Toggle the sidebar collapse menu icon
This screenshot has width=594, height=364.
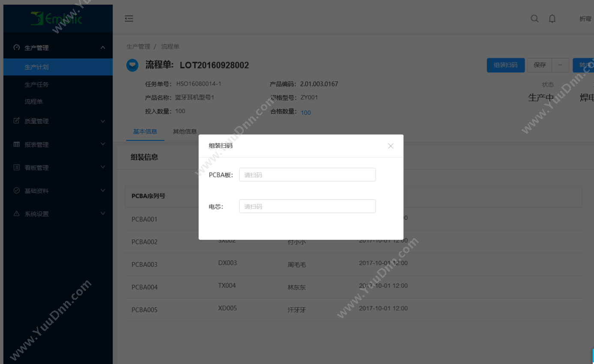(x=129, y=18)
